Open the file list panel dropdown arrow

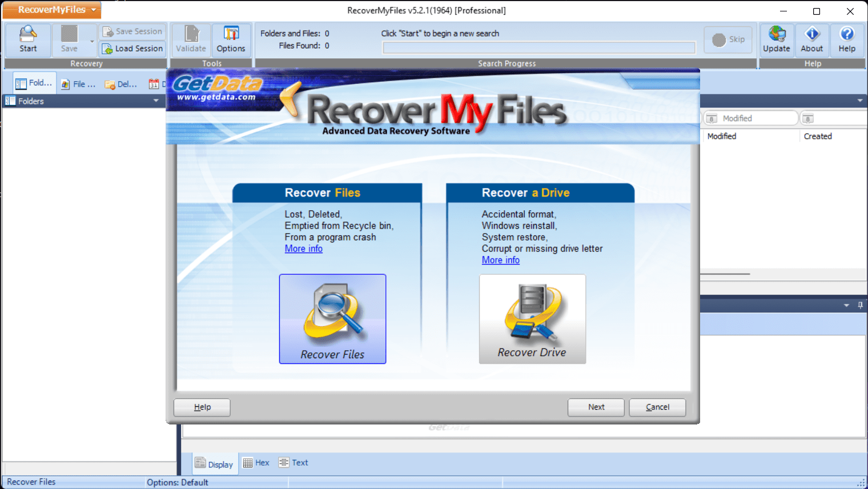tap(860, 101)
